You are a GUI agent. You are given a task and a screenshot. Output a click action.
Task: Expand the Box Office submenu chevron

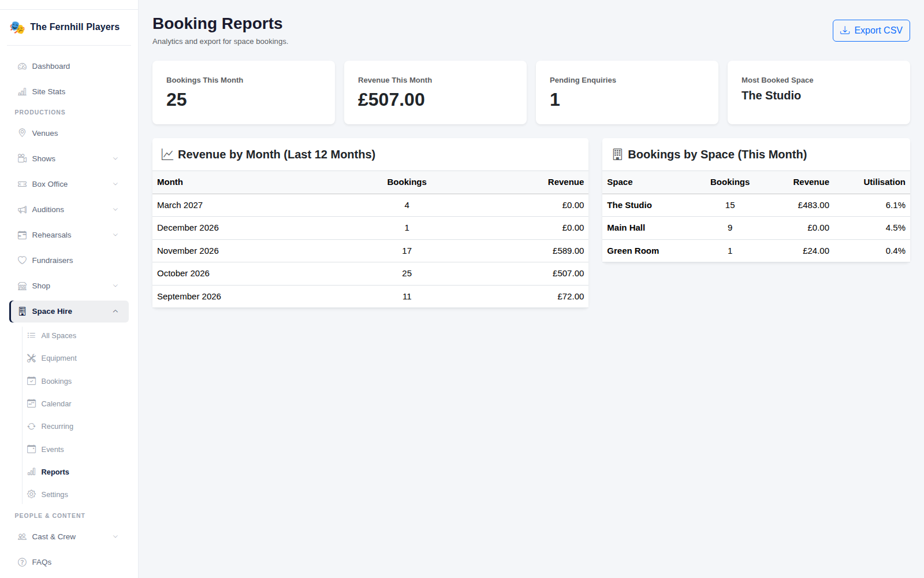tap(115, 184)
